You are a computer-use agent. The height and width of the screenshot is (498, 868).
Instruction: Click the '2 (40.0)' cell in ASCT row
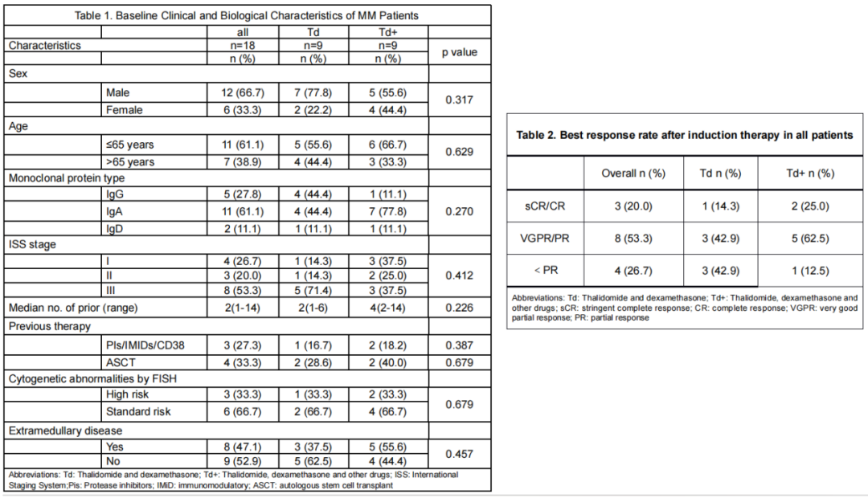pos(387,362)
